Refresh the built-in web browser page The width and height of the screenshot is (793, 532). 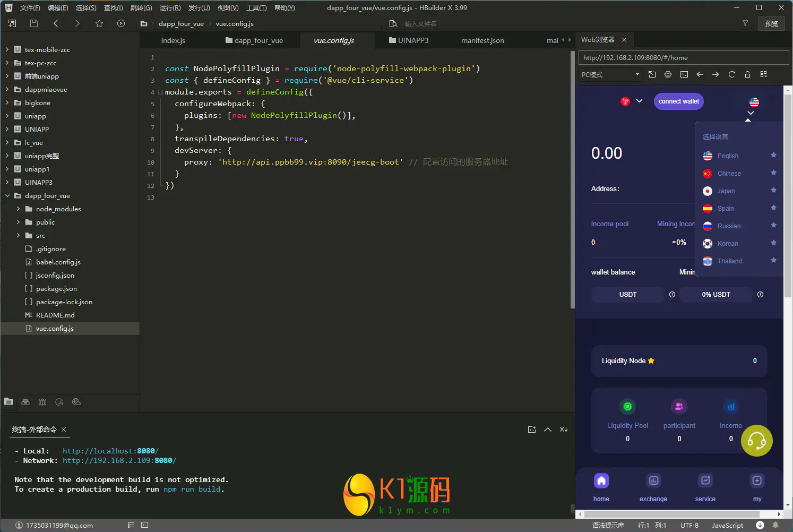pyautogui.click(x=731, y=74)
